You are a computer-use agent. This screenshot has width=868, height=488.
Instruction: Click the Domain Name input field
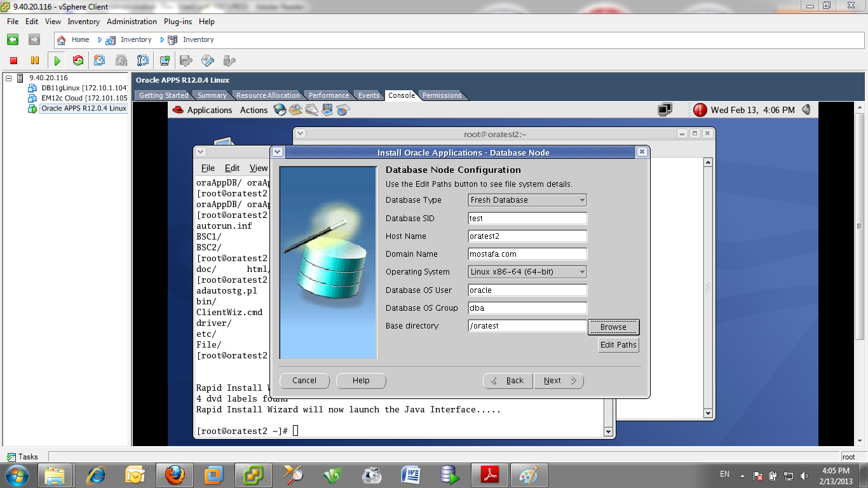527,254
